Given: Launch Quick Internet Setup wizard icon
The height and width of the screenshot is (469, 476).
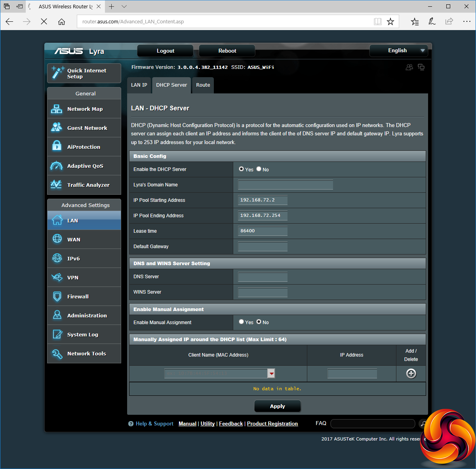Looking at the screenshot, I should pos(58,73).
